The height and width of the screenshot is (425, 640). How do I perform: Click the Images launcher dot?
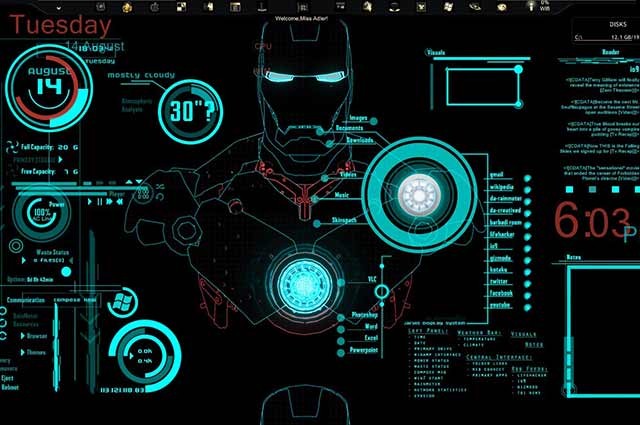coord(373,121)
